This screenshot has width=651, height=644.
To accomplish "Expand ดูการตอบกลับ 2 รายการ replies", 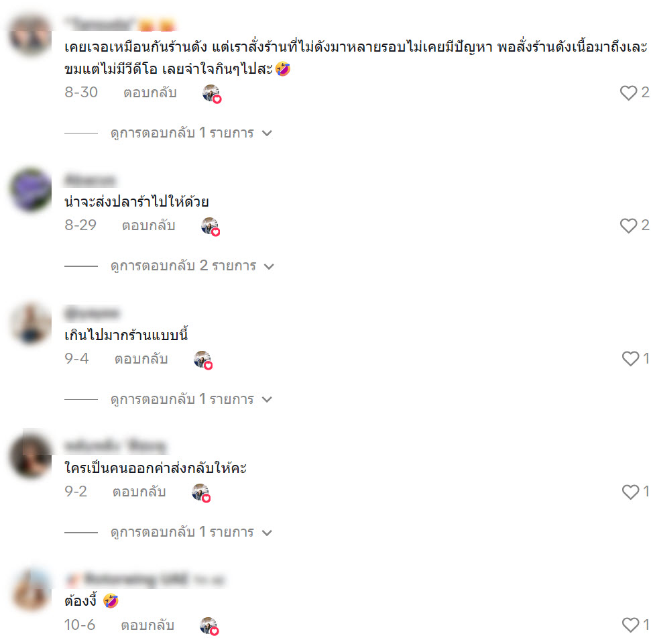I will coord(192,266).
